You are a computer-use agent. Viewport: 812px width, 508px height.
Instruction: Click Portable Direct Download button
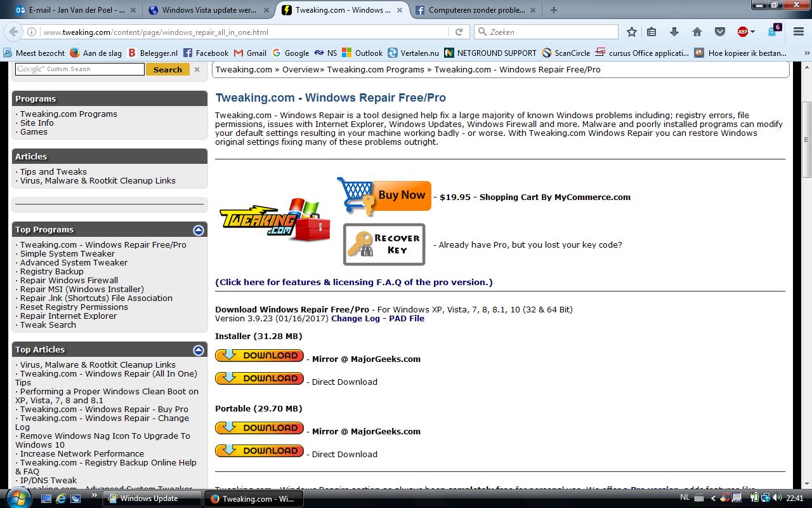point(259,451)
